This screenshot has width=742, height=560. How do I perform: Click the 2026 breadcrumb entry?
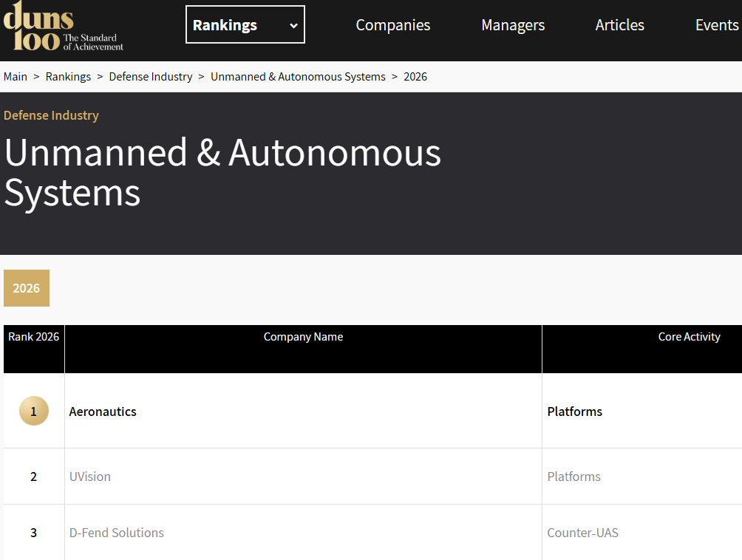[415, 77]
